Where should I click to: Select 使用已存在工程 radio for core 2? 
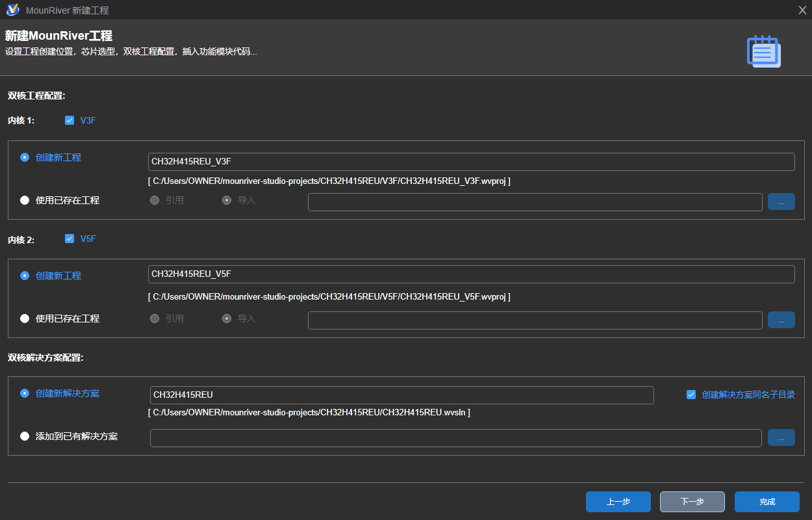click(25, 318)
